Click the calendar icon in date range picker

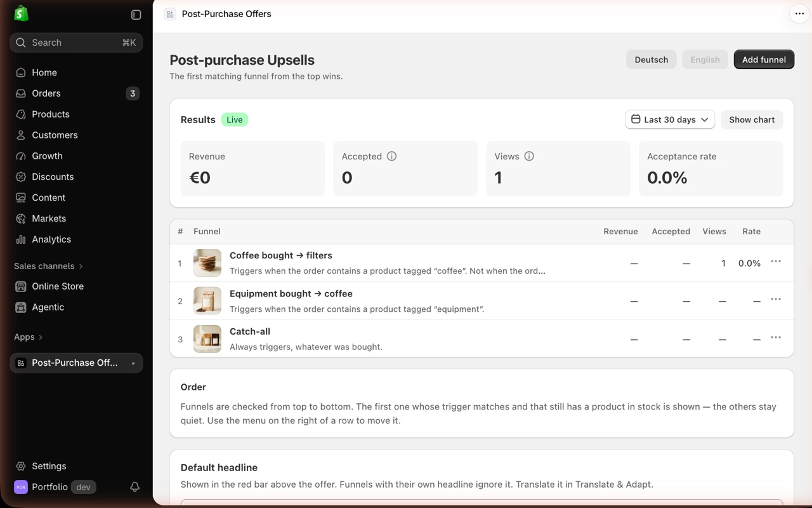(x=636, y=119)
